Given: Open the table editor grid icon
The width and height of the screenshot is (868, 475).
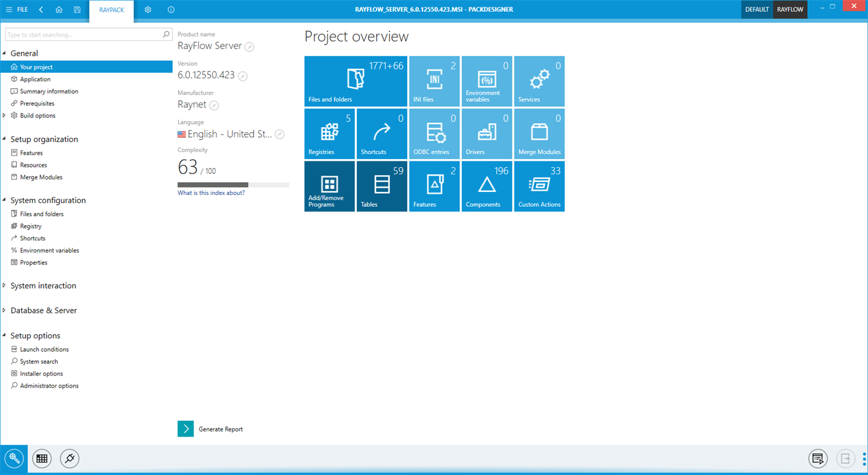Looking at the screenshot, I should click(42, 458).
